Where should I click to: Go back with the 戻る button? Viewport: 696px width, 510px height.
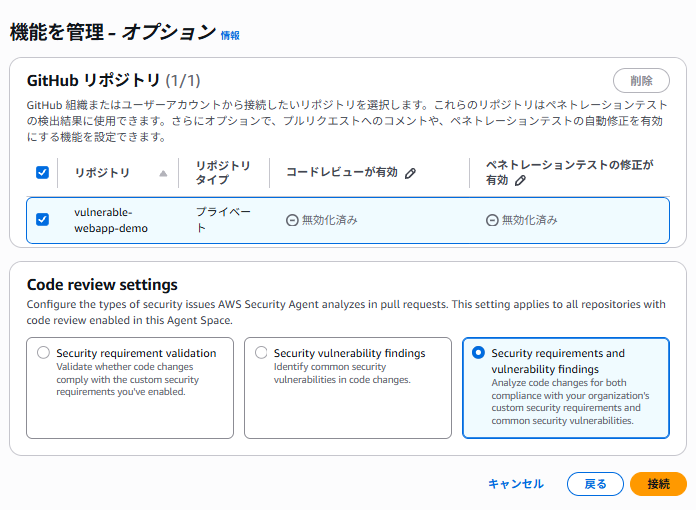595,484
